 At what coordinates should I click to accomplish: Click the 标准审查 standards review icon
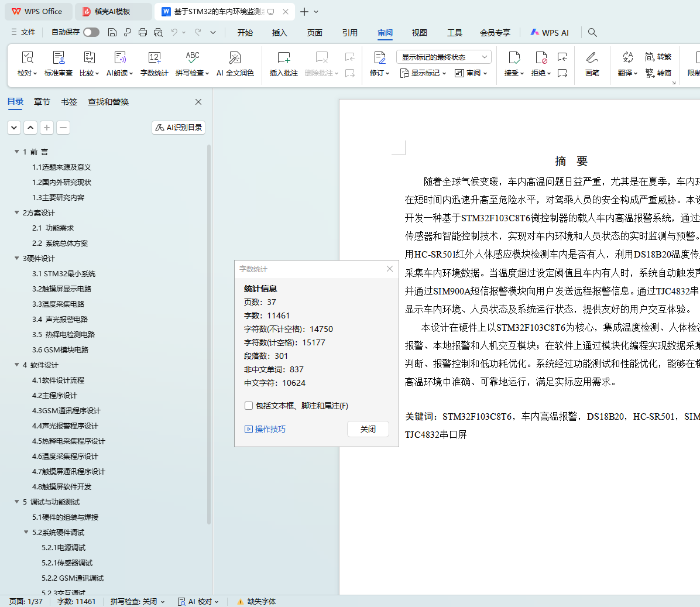click(59, 58)
